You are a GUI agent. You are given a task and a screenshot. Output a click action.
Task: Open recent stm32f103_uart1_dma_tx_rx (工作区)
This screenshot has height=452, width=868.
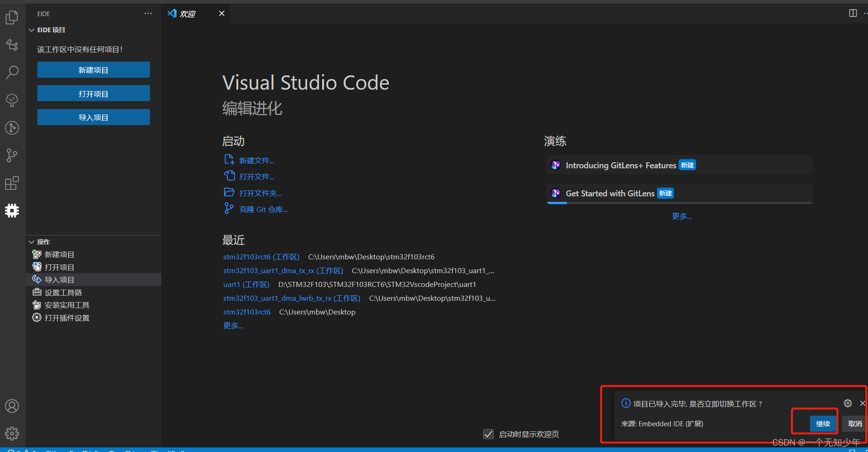[x=283, y=270]
